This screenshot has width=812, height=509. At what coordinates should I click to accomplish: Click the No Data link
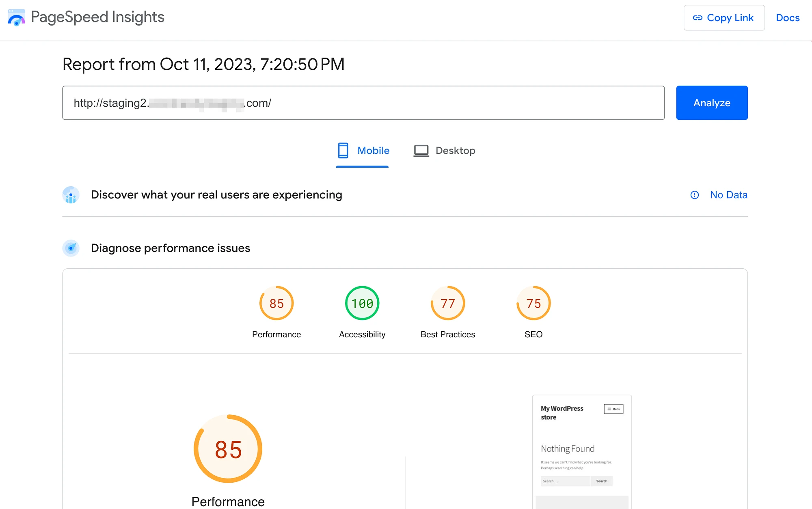(729, 195)
